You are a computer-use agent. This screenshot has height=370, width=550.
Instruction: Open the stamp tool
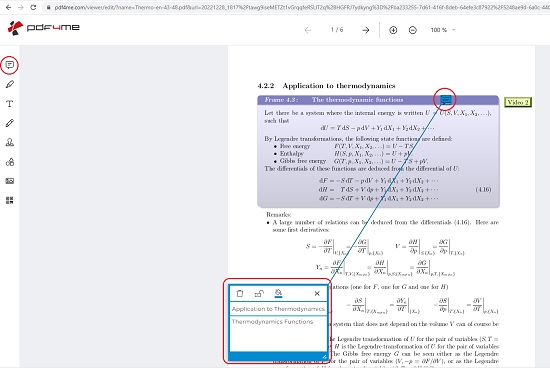click(x=10, y=142)
